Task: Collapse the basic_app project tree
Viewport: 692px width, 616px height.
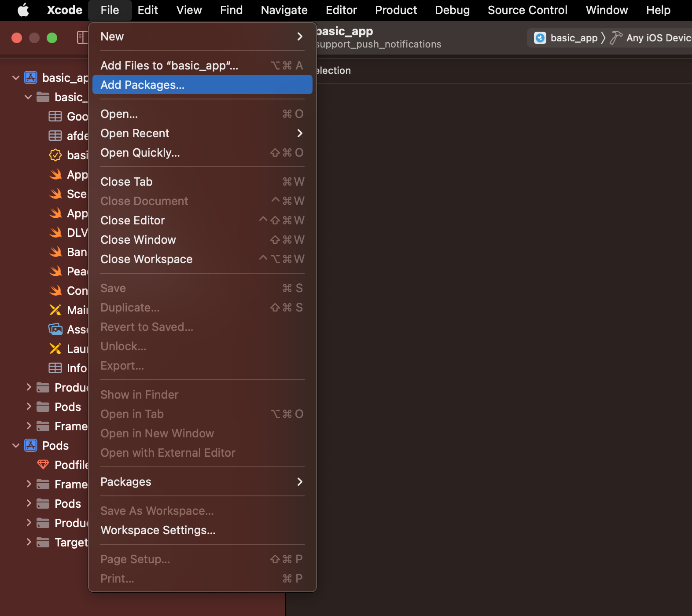Action: [x=16, y=78]
